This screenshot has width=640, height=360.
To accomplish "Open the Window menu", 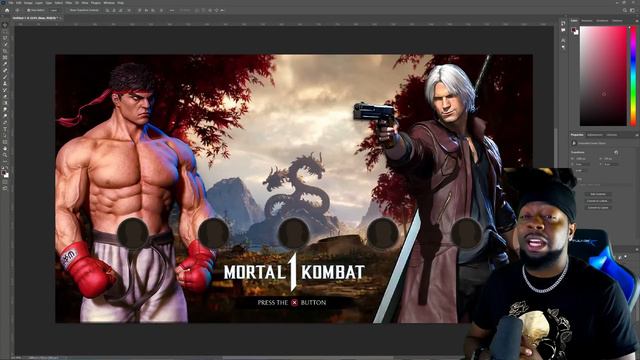I will coord(109,3).
